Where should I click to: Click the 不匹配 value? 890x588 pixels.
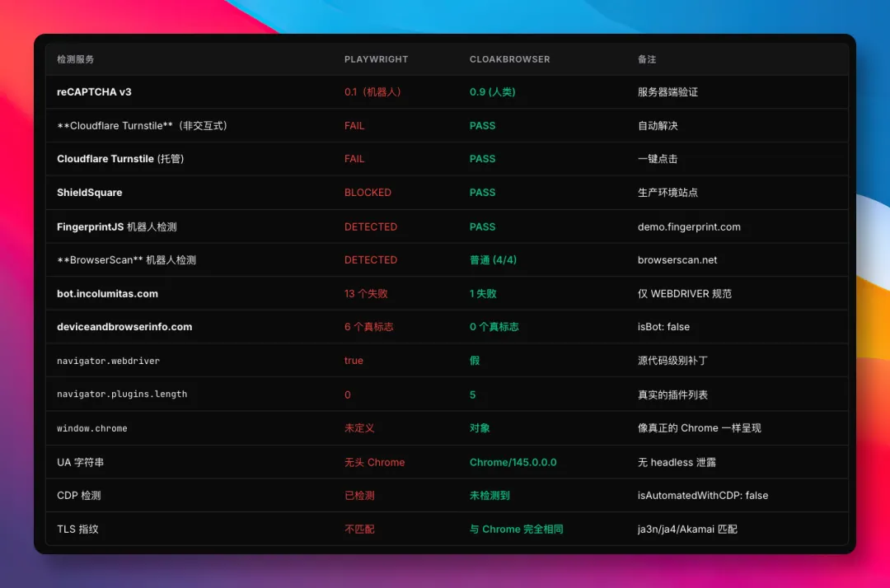[x=359, y=529]
